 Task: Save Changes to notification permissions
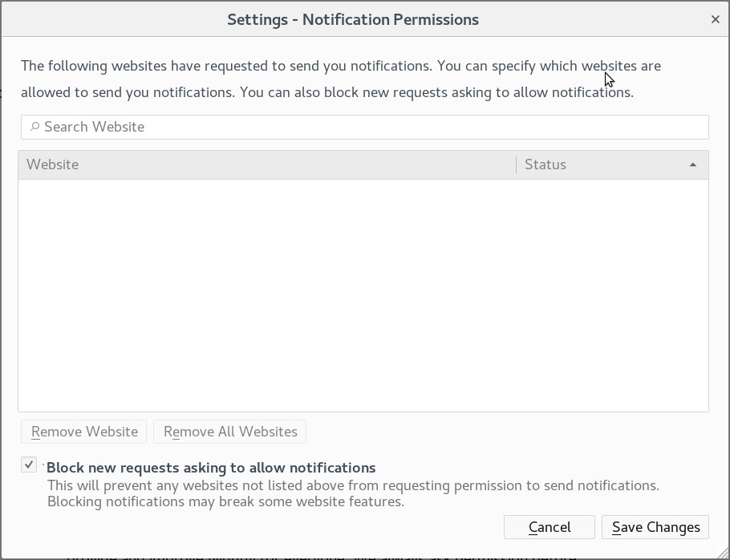pos(655,527)
